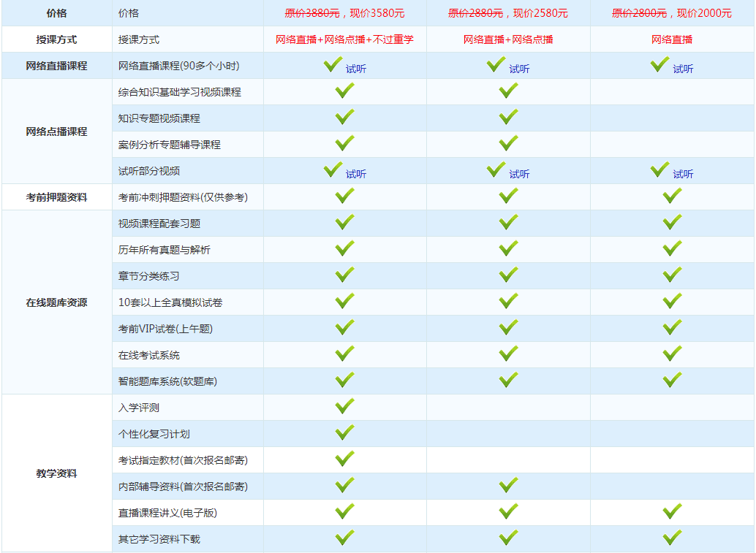
Task: Open 试听 link in 试听部分视频 row, 2000元 column
Action: (683, 174)
